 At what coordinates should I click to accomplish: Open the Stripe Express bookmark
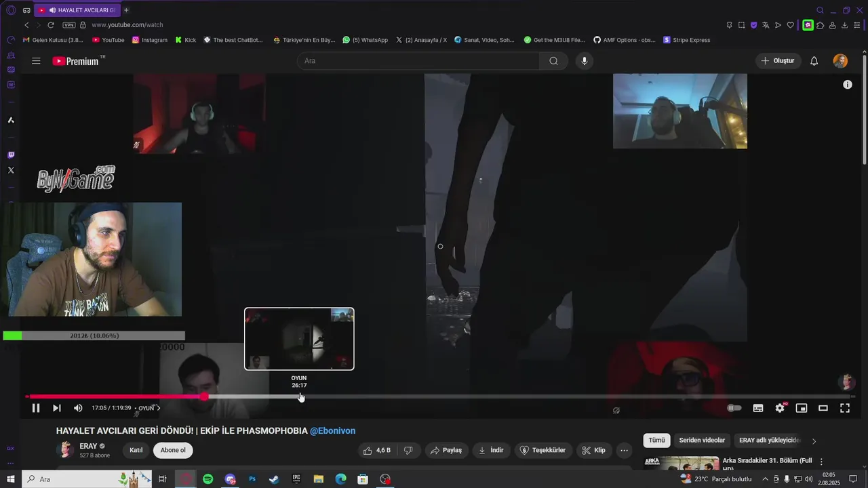tap(687, 40)
